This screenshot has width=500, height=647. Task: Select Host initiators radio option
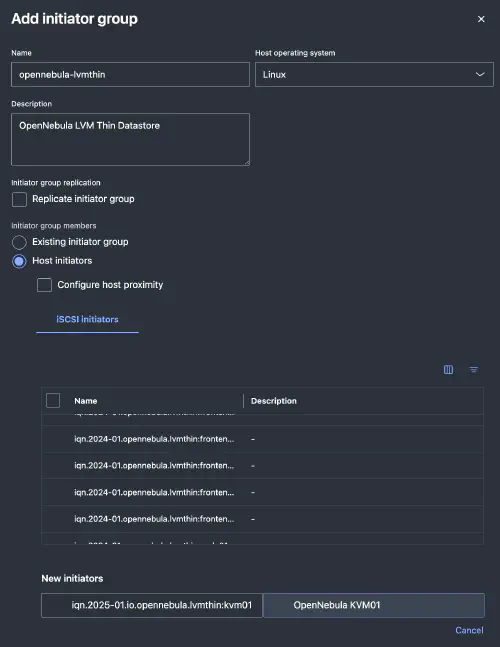[x=19, y=261]
